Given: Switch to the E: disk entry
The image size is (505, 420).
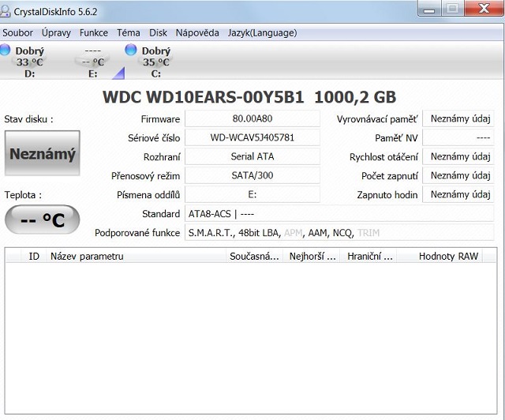Looking at the screenshot, I should coord(92,62).
